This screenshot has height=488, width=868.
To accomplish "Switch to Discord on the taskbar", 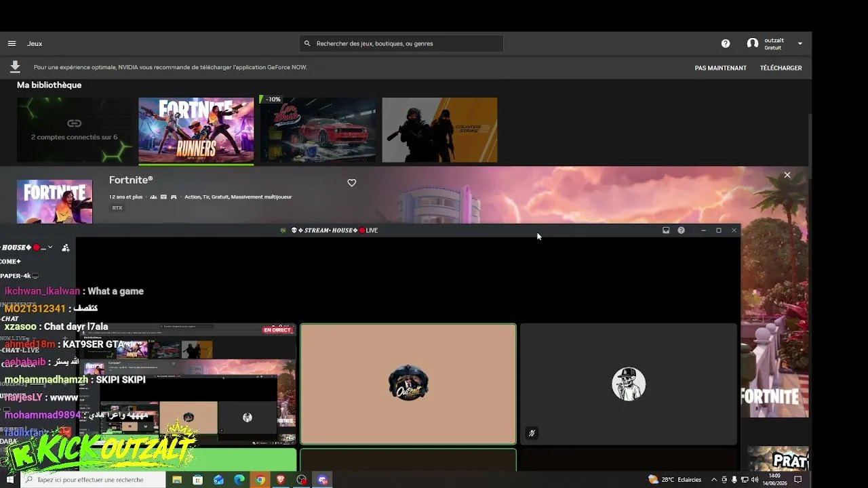I will tap(323, 480).
